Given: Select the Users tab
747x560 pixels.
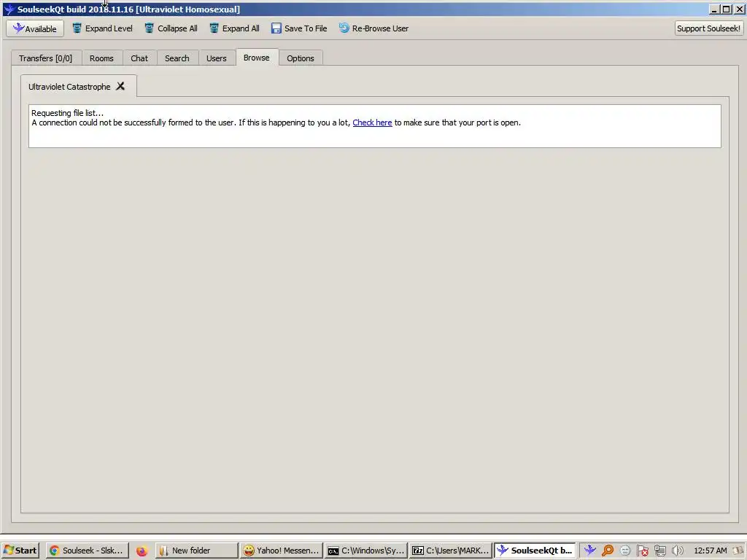Looking at the screenshot, I should coord(216,58).
